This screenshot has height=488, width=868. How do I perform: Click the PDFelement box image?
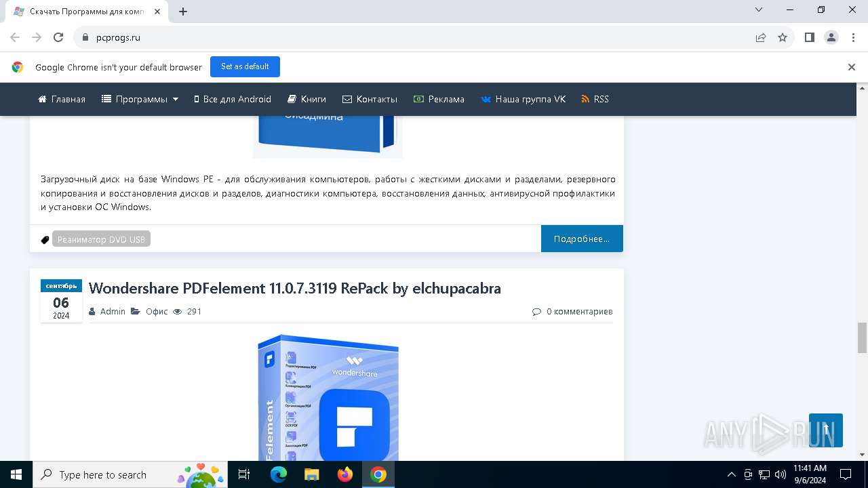[x=328, y=397]
